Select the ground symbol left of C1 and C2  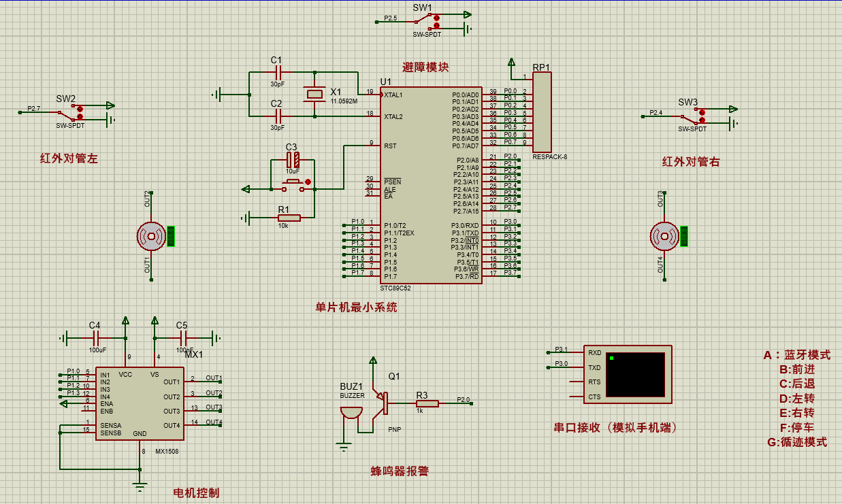coord(218,94)
